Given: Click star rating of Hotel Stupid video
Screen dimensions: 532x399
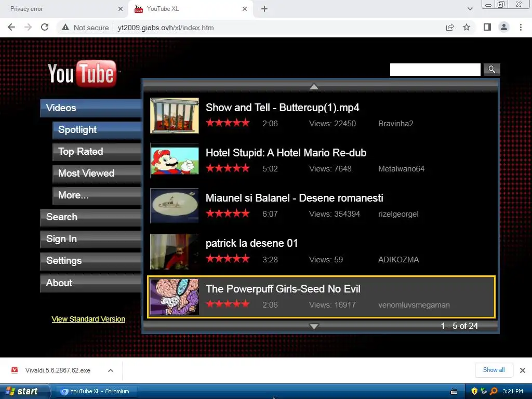Looking at the screenshot, I should click(x=228, y=168).
